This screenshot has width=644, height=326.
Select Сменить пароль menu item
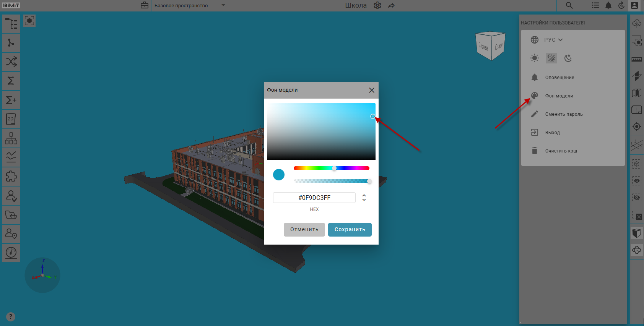tap(564, 114)
